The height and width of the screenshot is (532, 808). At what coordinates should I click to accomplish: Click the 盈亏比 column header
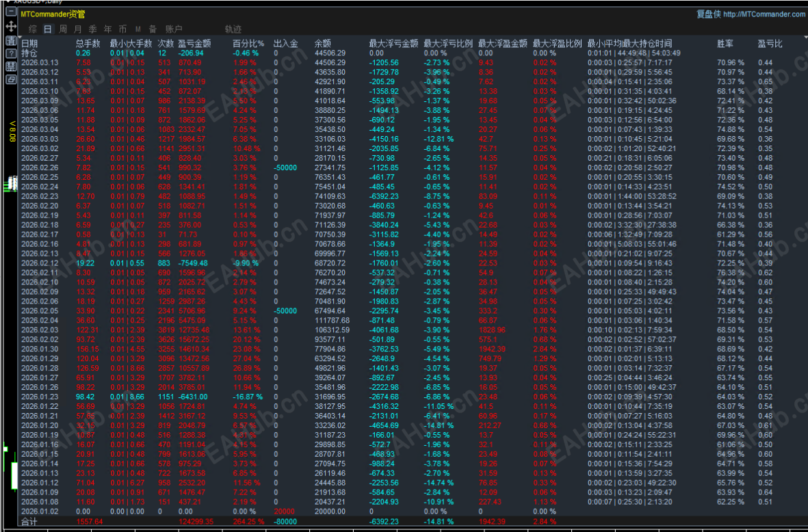tap(770, 43)
